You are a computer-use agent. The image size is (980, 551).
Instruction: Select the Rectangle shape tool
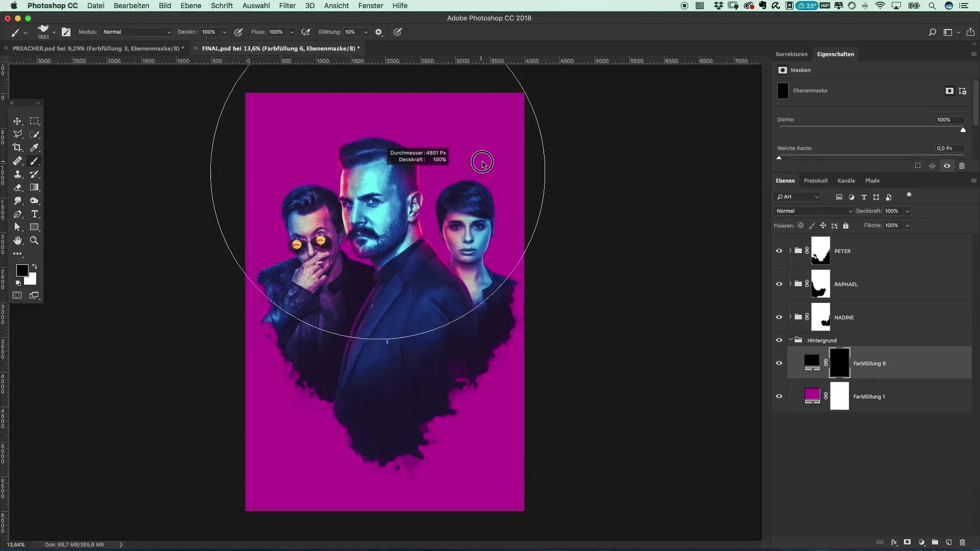34,227
